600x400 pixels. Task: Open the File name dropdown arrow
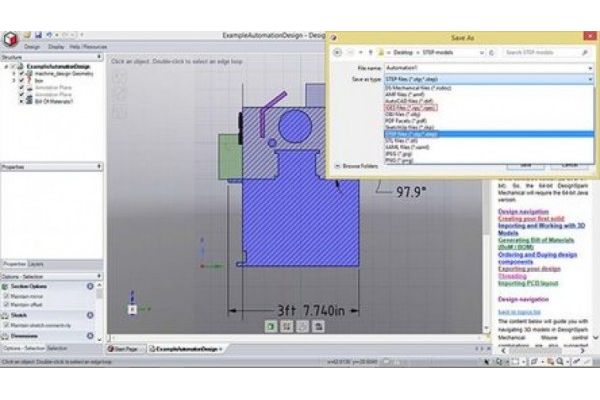590,68
